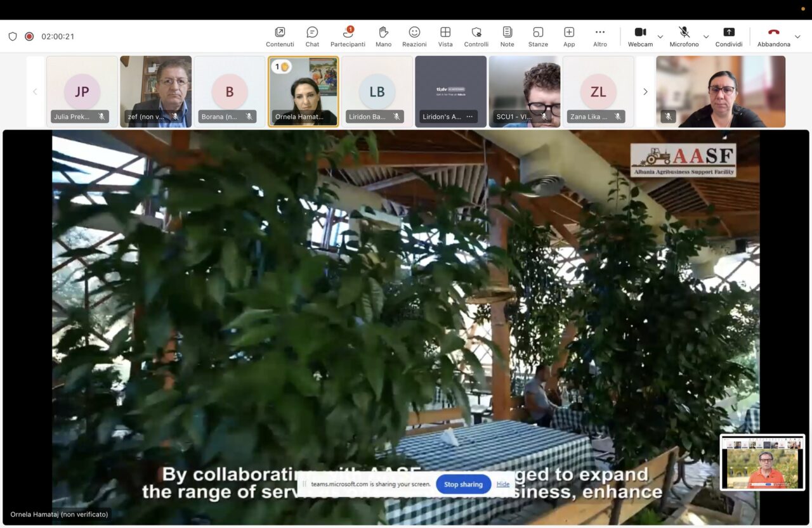Open Stanze breakout rooms
This screenshot has width=812, height=528.
pyautogui.click(x=538, y=36)
